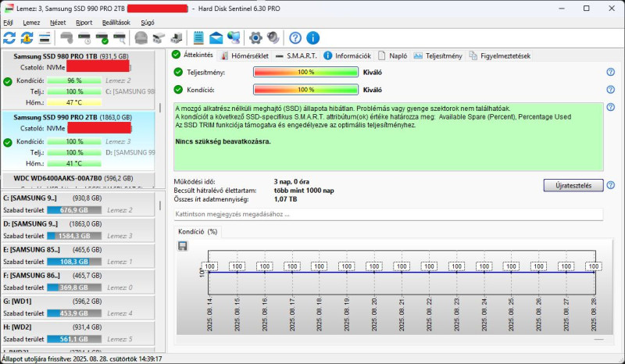Click the globe with monitor network icon
625x364 pixels.
coord(234,37)
